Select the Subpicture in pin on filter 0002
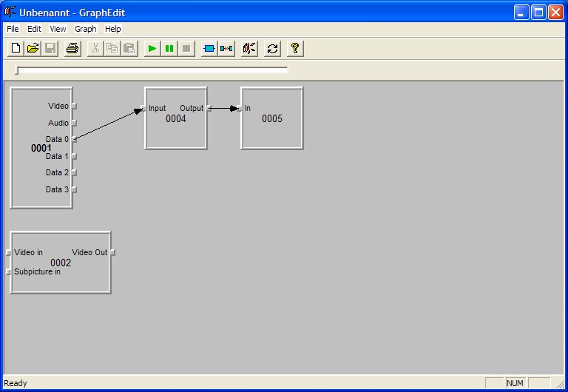Viewport: 568px width, 392px height. (x=9, y=271)
